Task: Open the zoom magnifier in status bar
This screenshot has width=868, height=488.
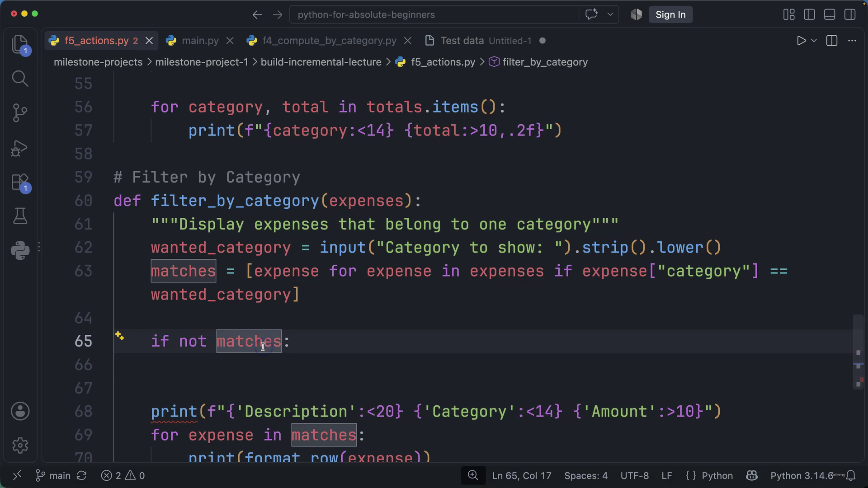Action: coord(473,475)
